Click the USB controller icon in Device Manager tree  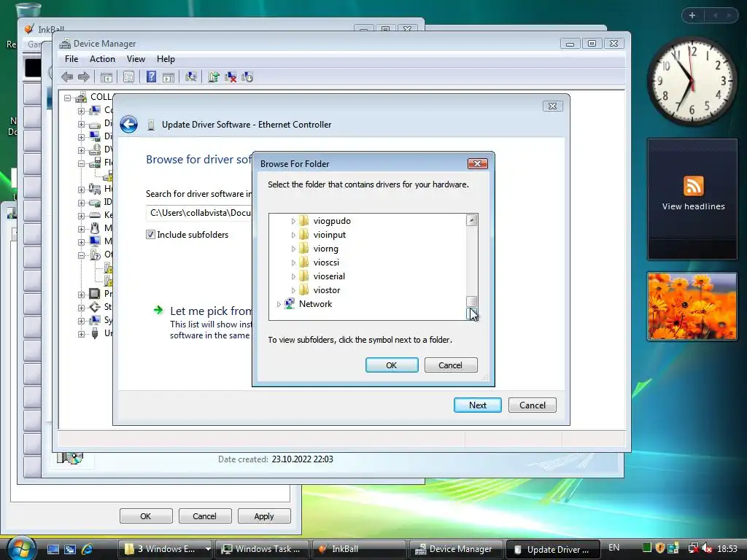click(95, 333)
